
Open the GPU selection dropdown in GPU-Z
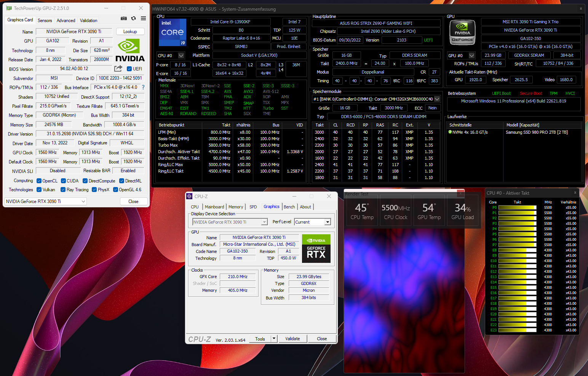click(x=46, y=202)
